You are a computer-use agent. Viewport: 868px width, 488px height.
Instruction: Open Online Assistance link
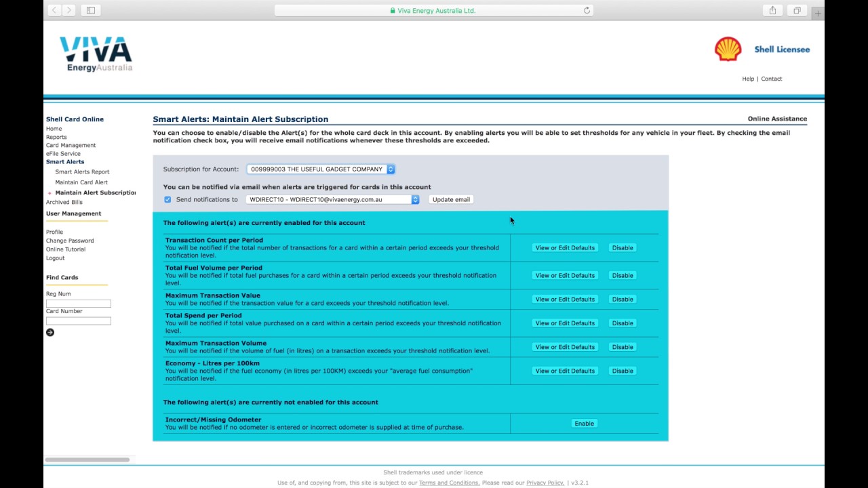(x=777, y=119)
